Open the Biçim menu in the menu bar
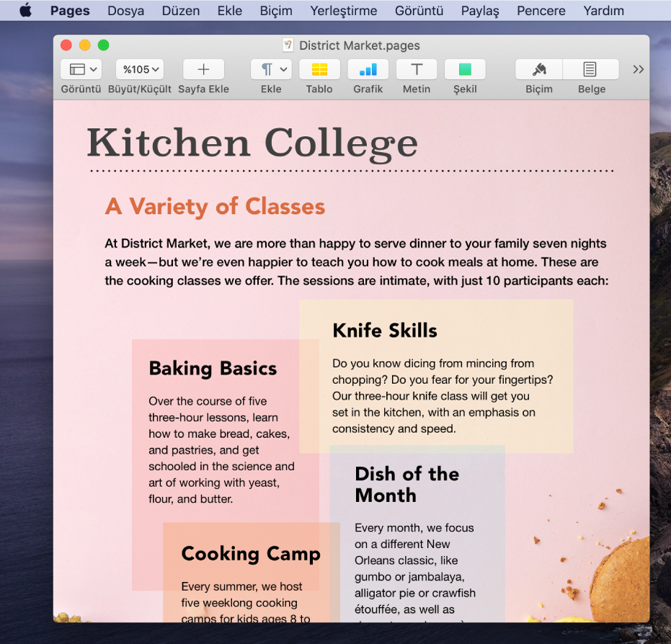The width and height of the screenshot is (671, 644). (276, 10)
